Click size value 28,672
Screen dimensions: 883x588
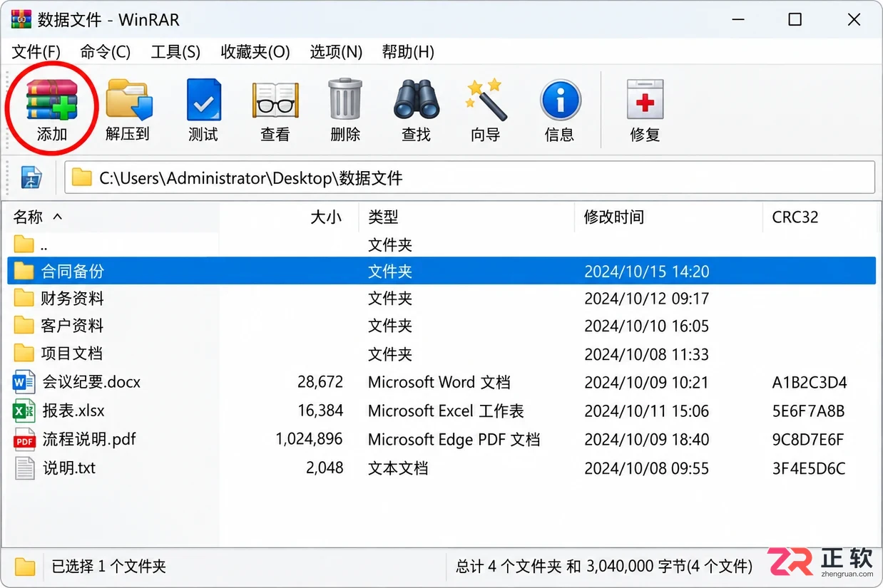point(320,382)
